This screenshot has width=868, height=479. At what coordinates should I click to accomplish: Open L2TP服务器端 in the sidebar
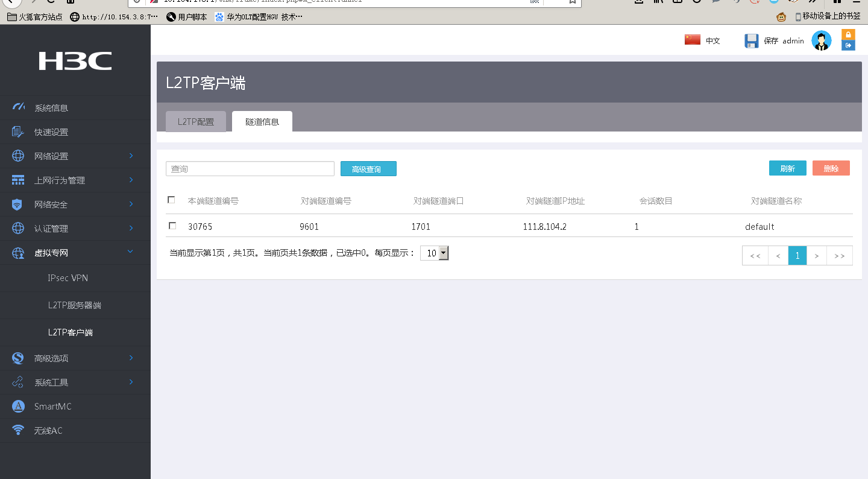tap(75, 305)
